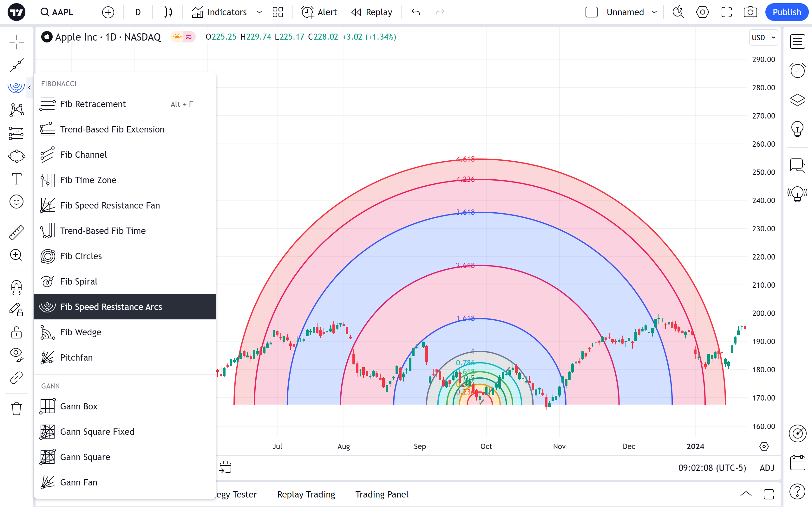
Task: Select the crosshair cursor tool
Action: tap(16, 42)
